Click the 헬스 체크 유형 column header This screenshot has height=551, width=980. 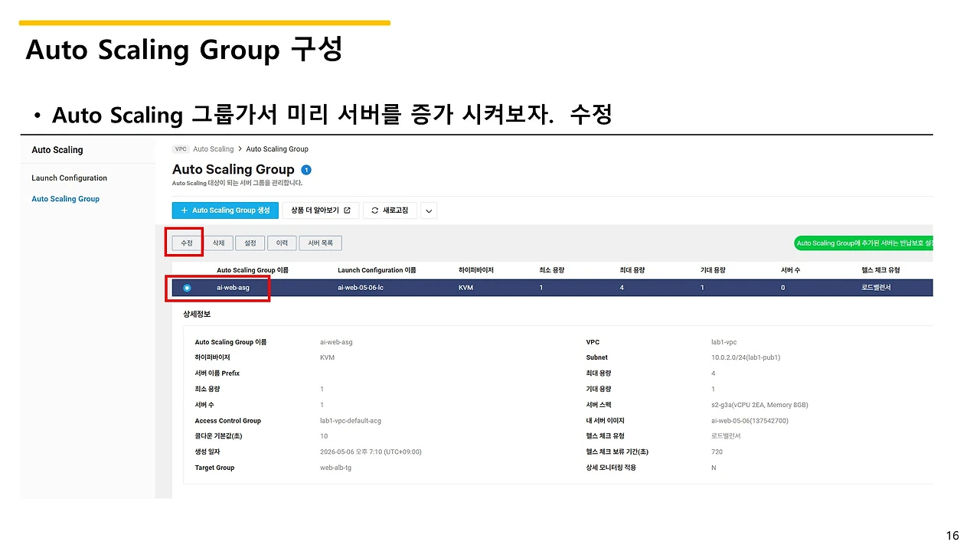pos(880,270)
